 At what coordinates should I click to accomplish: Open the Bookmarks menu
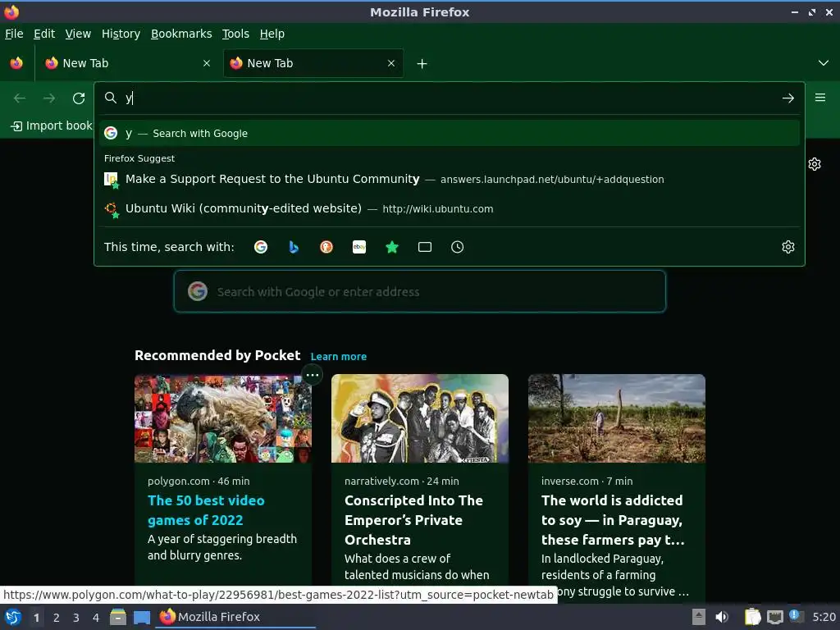pos(181,34)
